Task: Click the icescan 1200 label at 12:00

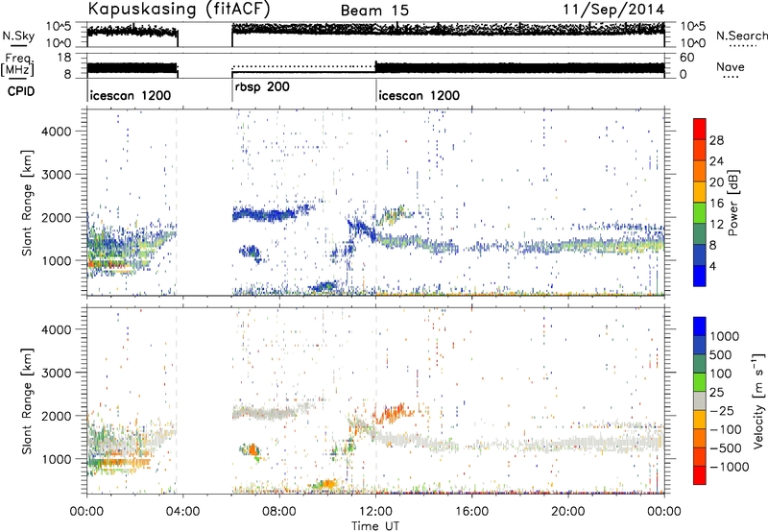Action: 420,95
